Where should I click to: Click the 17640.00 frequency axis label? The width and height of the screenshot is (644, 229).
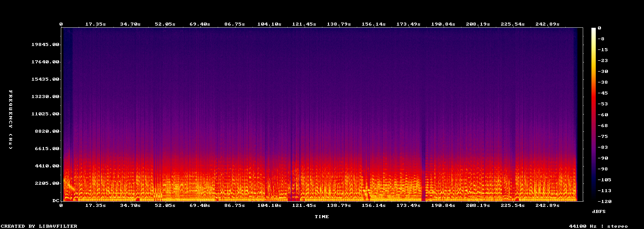click(x=45, y=62)
